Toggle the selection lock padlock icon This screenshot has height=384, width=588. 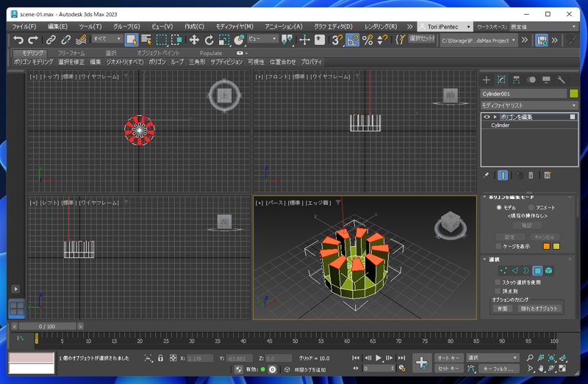click(x=160, y=358)
